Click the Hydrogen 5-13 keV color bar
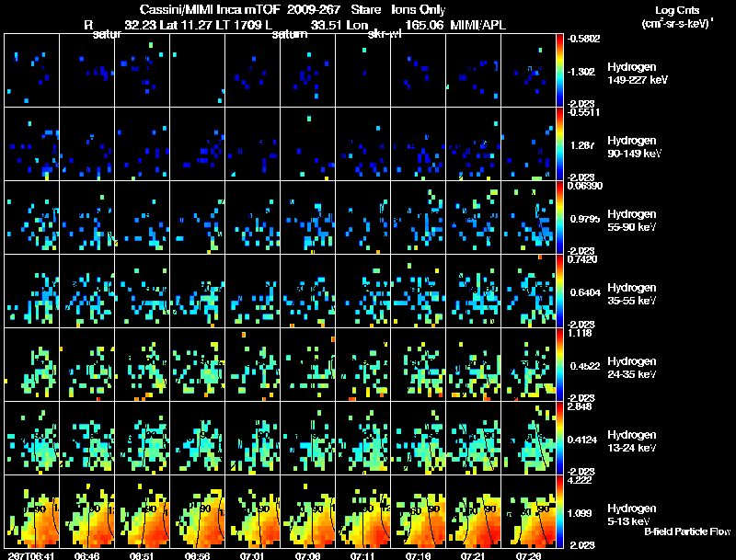Viewport: 736px width, 560px height. click(559, 511)
